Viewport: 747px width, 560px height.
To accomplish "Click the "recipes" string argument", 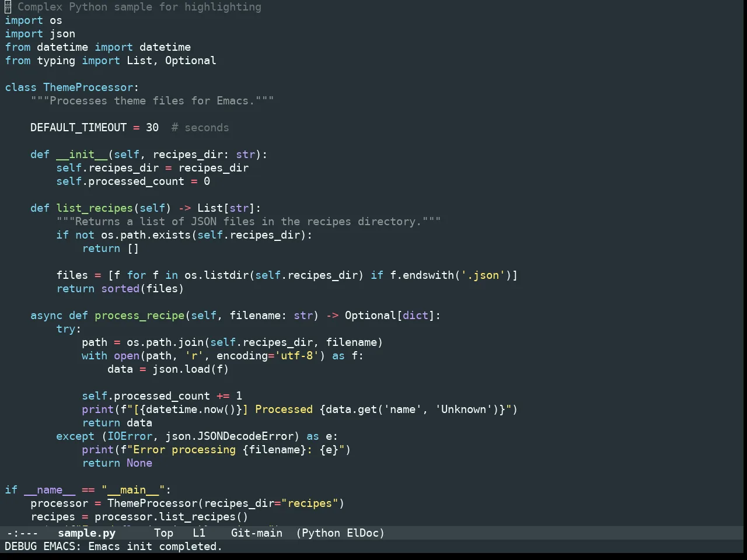I will [309, 503].
